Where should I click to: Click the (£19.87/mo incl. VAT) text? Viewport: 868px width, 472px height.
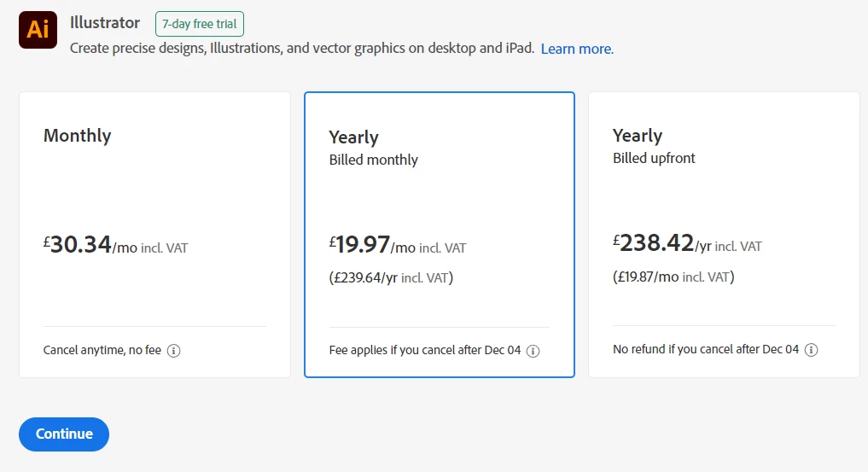pyautogui.click(x=673, y=277)
